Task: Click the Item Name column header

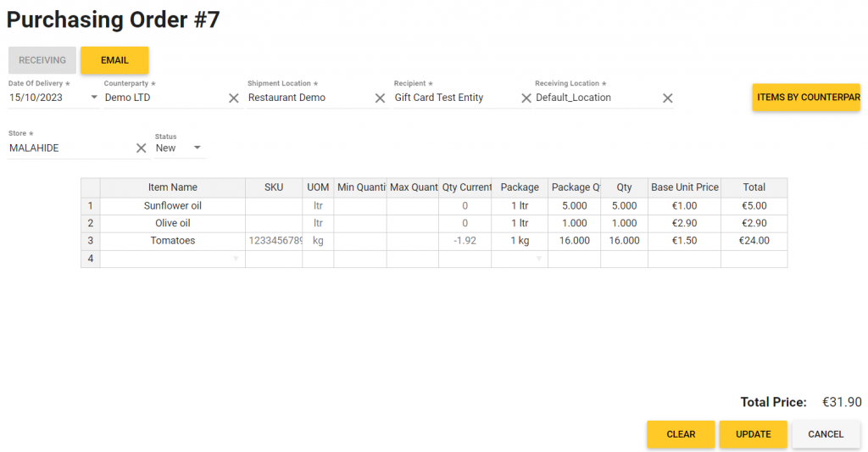Action: tap(172, 187)
